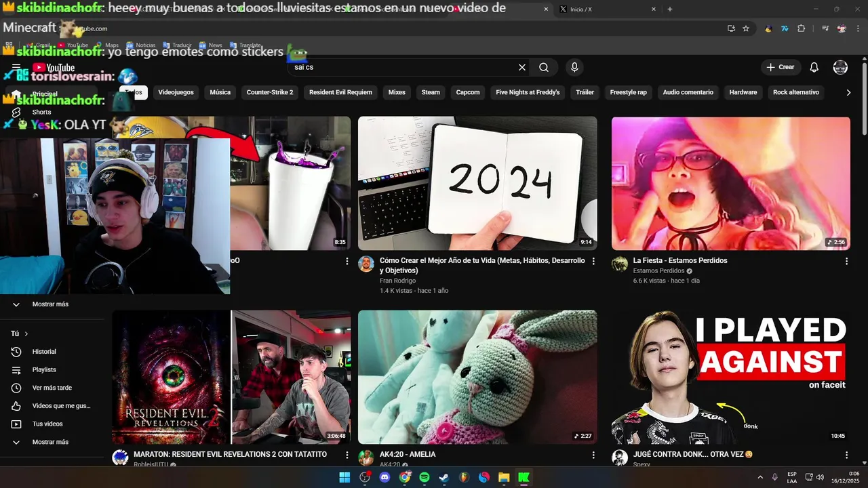Select the Freestyle rap chip

tap(628, 92)
